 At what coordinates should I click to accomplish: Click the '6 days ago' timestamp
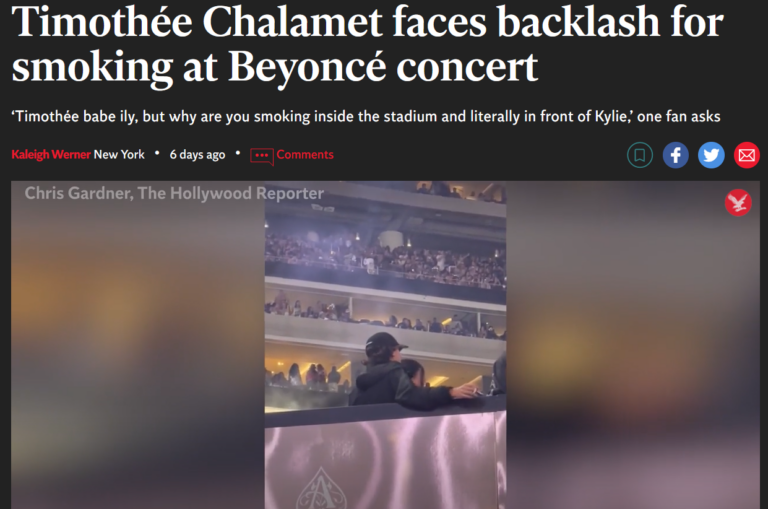point(197,155)
